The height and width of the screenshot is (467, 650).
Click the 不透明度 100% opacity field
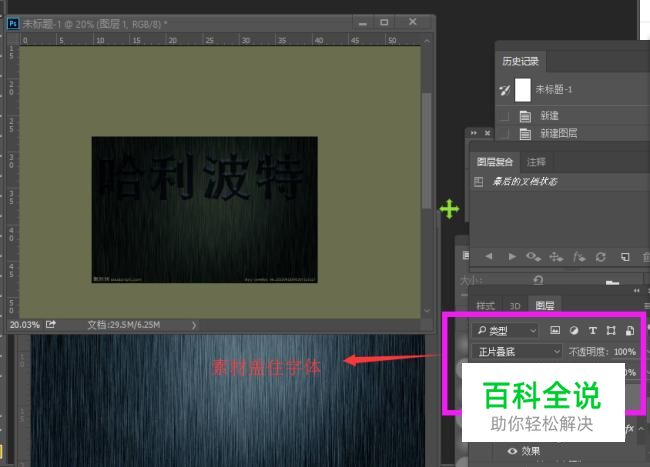click(x=625, y=352)
